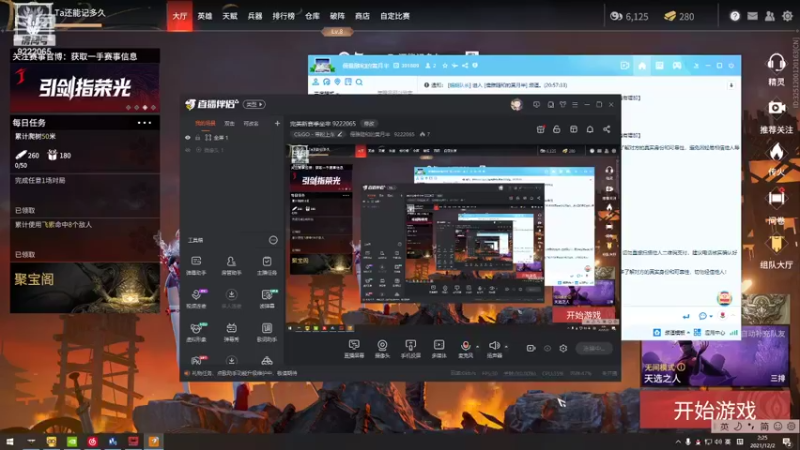Screen dimensions: 800x450
Task: Open the 英雄 tab in game menu
Action: (x=205, y=16)
